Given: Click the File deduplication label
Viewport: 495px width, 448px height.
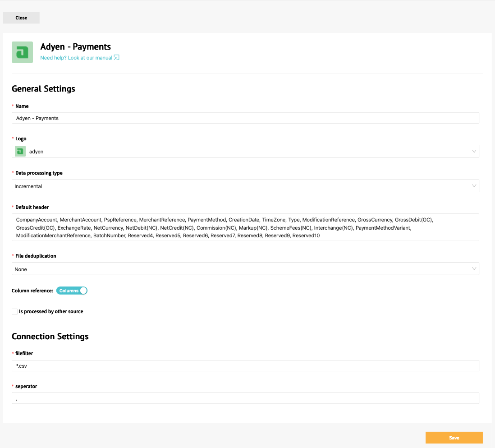Looking at the screenshot, I should point(36,256).
